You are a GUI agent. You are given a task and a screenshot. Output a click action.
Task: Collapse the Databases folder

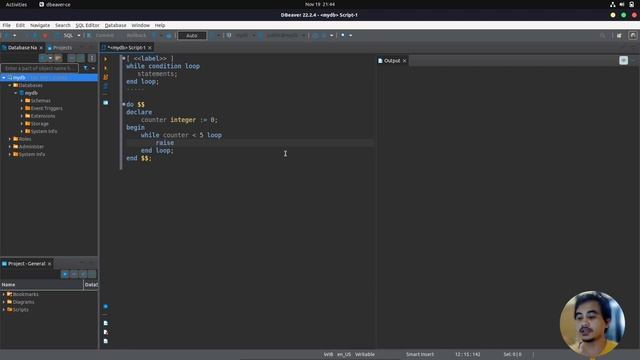click(10, 85)
